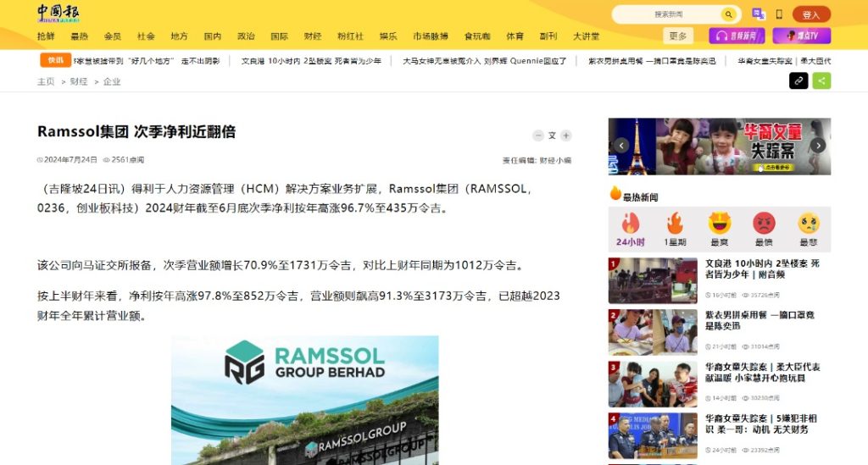Switch hot news to 24小时 tab
This screenshot has height=465, width=868.
coord(631,229)
